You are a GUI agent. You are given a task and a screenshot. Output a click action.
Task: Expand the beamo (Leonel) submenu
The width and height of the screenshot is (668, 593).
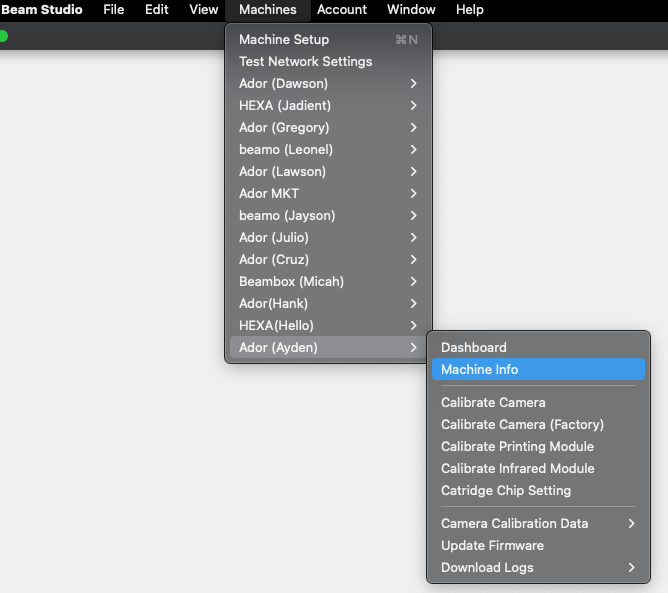pyautogui.click(x=328, y=150)
